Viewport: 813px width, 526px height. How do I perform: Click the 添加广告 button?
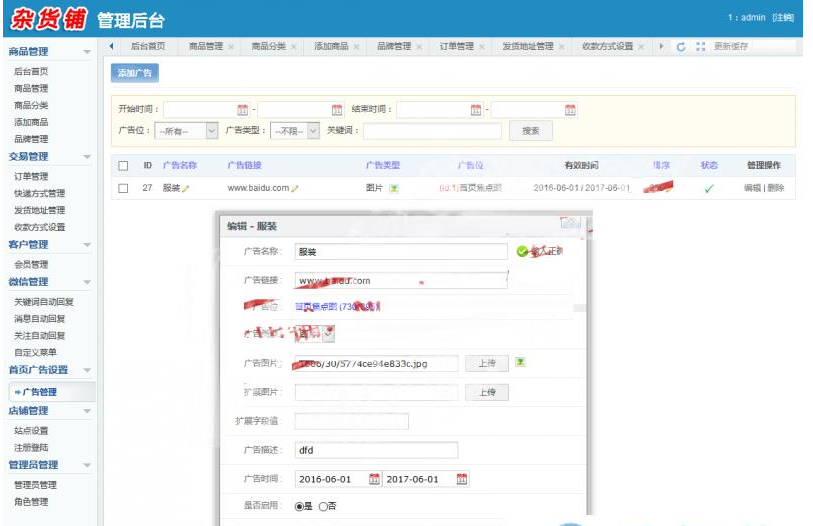134,73
